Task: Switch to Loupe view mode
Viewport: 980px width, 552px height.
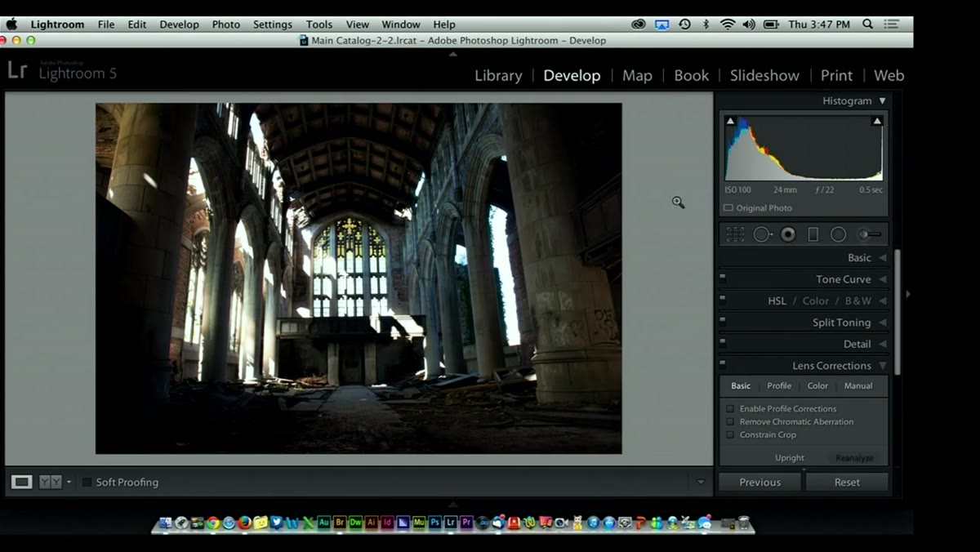Action: (22, 482)
